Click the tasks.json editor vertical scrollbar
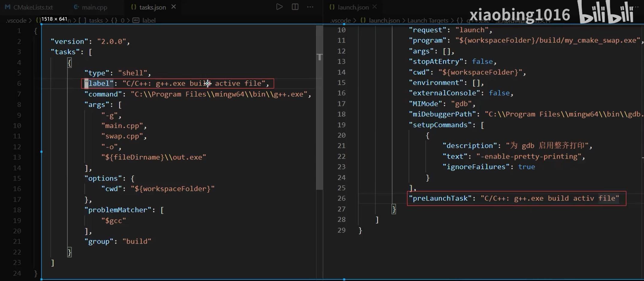The image size is (644, 281). 320,108
